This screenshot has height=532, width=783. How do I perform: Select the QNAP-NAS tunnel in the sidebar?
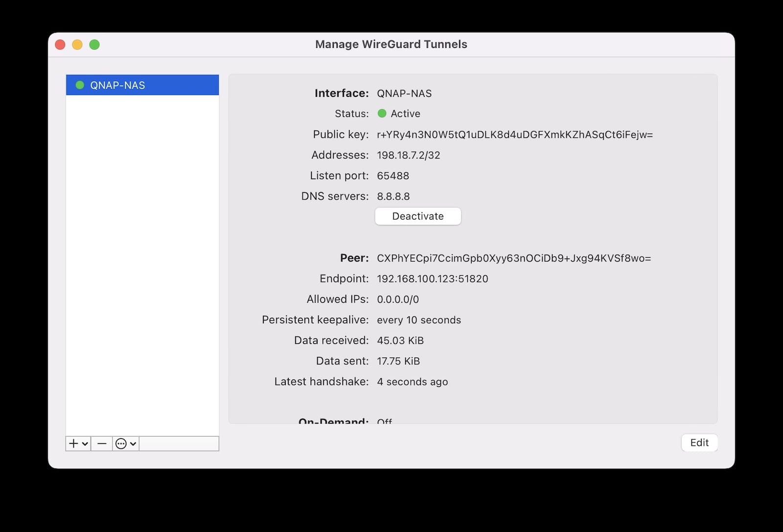142,85
